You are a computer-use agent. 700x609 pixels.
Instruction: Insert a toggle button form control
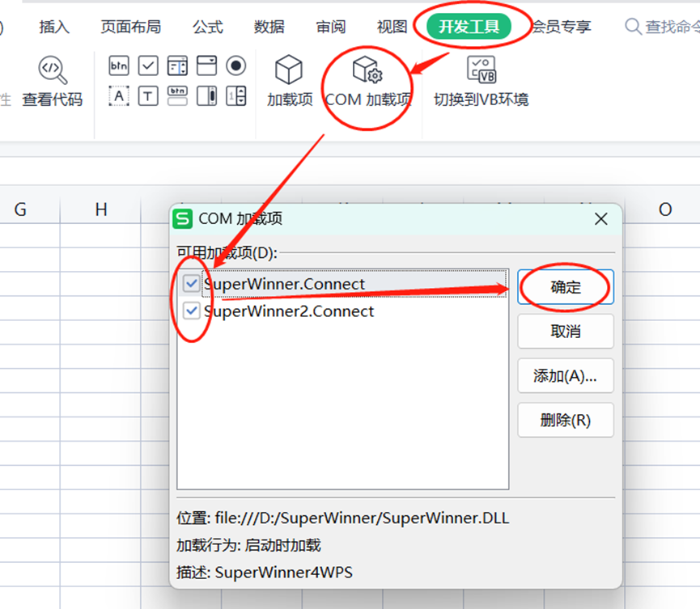[177, 96]
